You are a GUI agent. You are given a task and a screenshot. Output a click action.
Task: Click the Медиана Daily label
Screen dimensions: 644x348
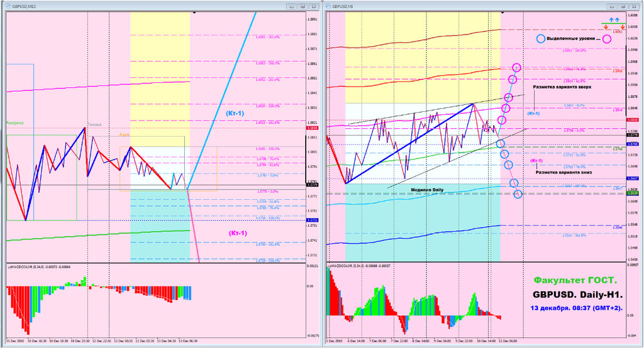click(x=427, y=190)
